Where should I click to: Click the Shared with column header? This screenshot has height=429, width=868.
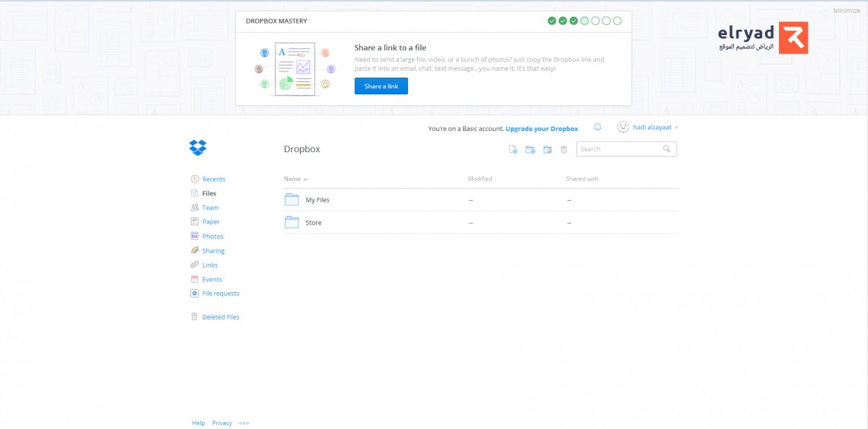[582, 179]
